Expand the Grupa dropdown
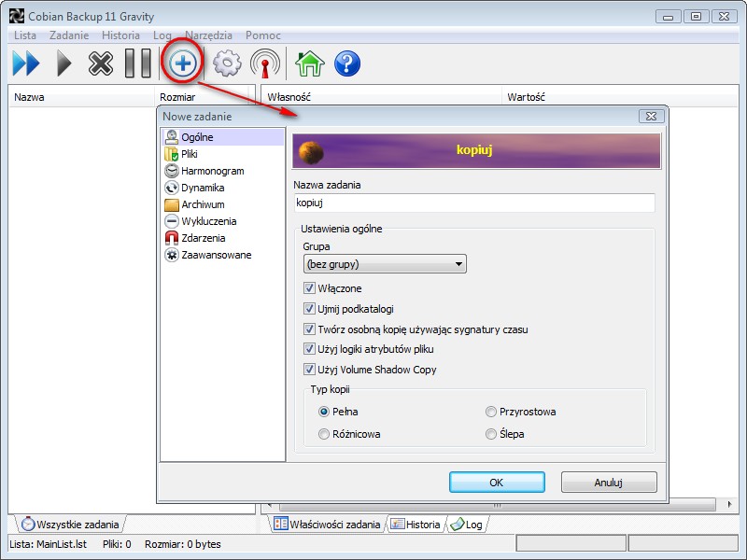The height and width of the screenshot is (560, 747). coord(385,264)
